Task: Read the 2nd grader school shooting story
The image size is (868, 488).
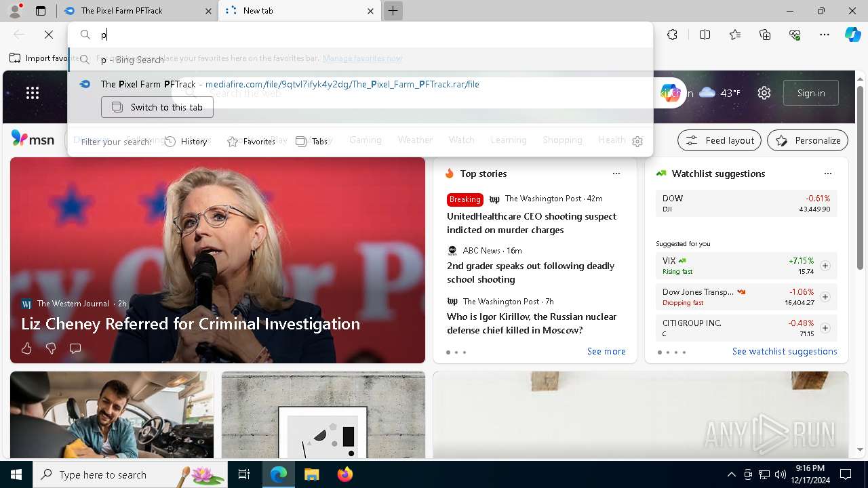Action: tap(530, 272)
